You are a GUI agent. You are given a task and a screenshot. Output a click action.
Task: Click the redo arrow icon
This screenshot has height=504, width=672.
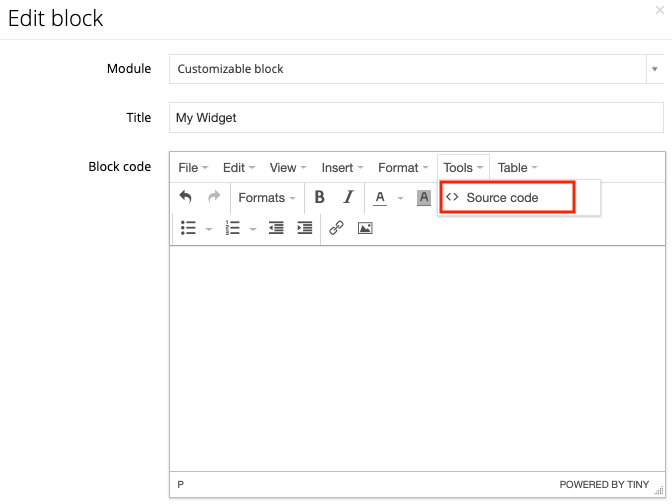click(x=213, y=197)
